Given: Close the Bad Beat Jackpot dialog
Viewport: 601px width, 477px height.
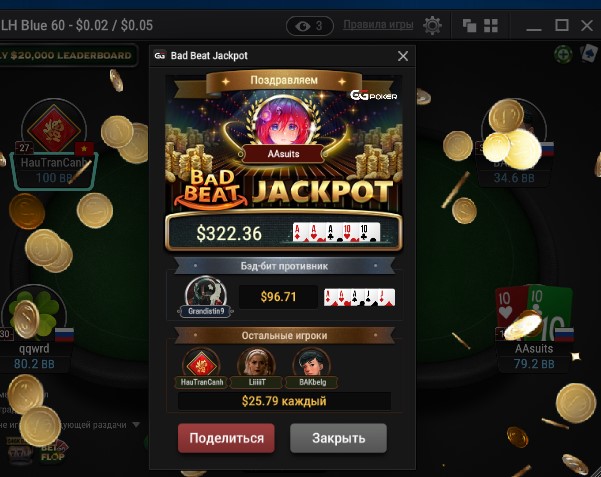Looking at the screenshot, I should click(x=403, y=56).
